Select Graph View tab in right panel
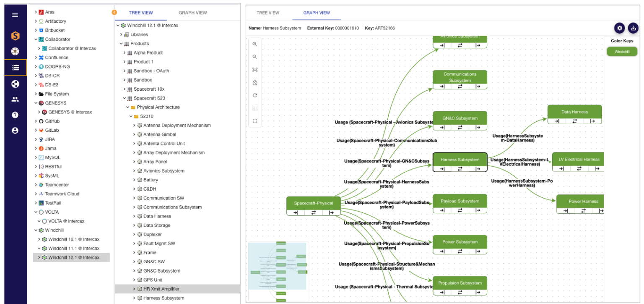 [317, 13]
